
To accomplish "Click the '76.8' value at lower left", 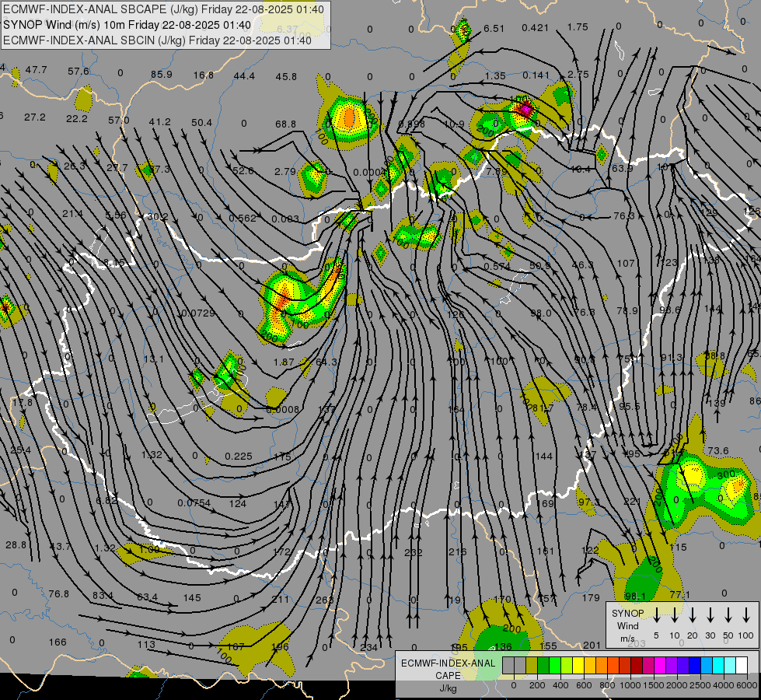I will [x=59, y=593].
